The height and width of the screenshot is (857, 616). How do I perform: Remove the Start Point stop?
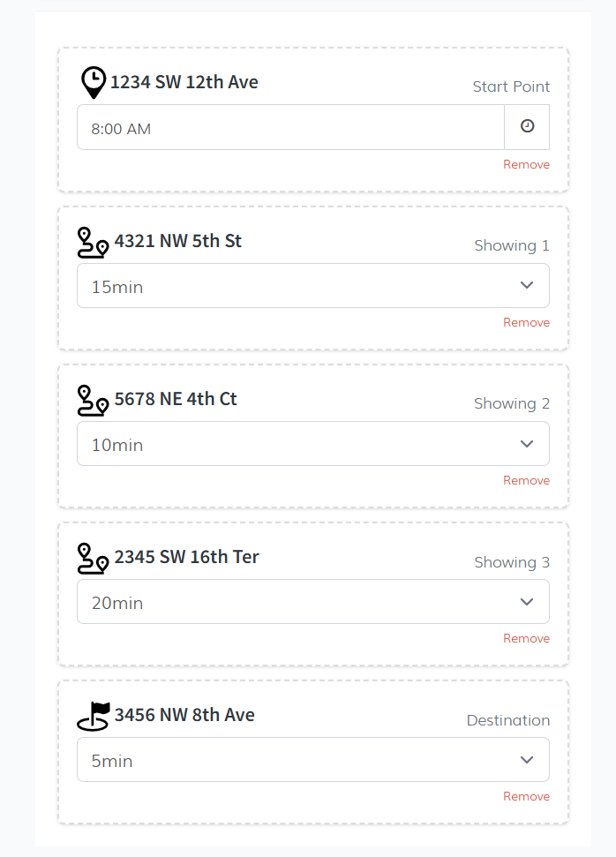click(526, 165)
